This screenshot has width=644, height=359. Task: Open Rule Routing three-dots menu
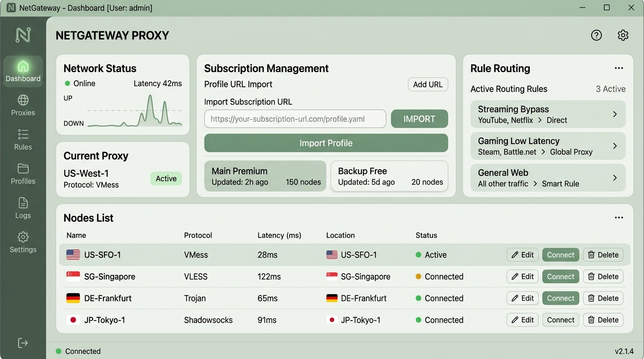619,68
